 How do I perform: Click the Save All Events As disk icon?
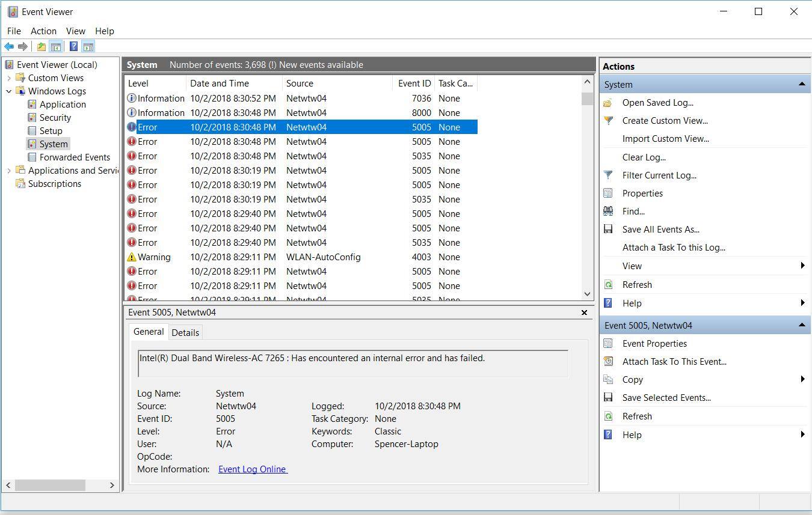[x=609, y=229]
